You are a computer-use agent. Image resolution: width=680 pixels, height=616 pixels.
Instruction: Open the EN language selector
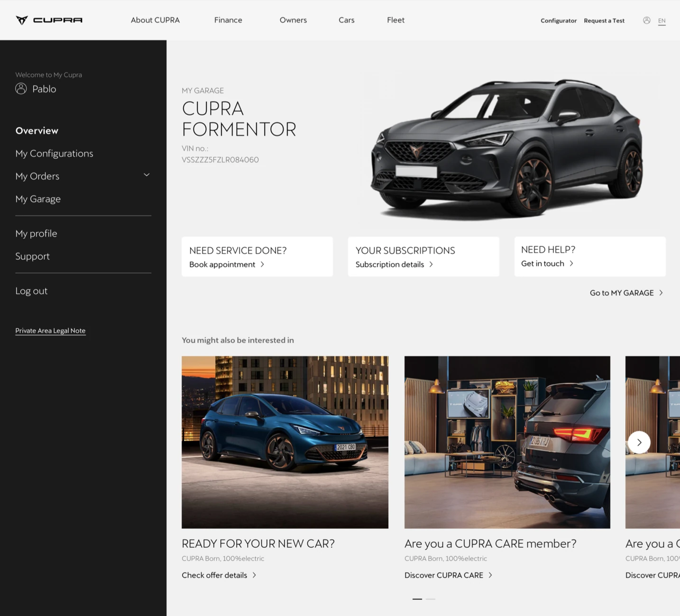pos(662,21)
